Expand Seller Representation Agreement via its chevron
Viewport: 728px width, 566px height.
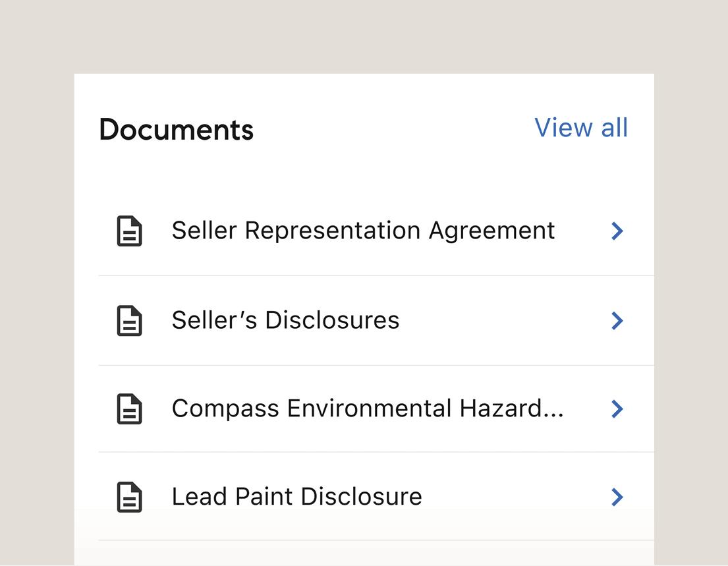(617, 231)
